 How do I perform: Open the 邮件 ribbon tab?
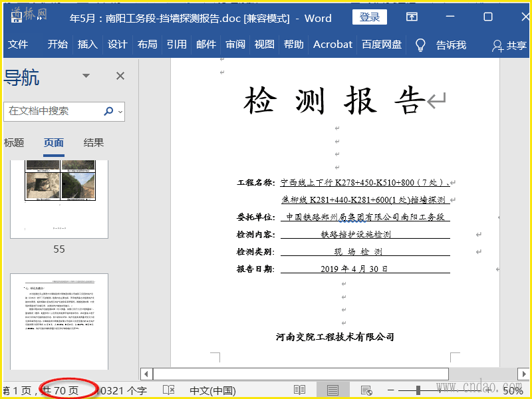coord(206,45)
